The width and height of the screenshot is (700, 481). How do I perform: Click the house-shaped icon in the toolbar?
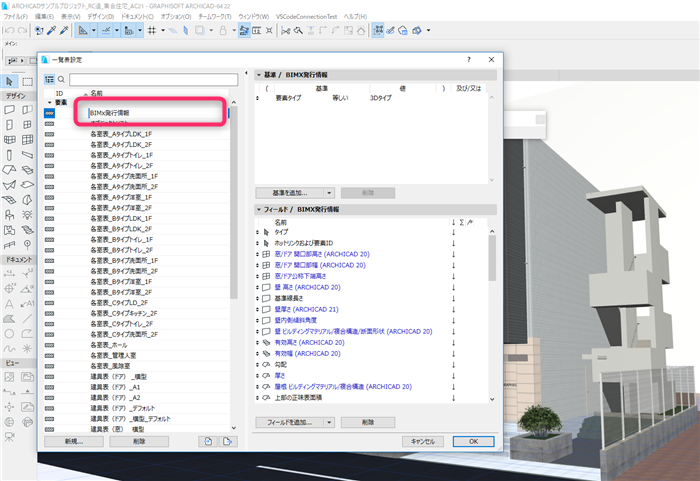tap(361, 30)
